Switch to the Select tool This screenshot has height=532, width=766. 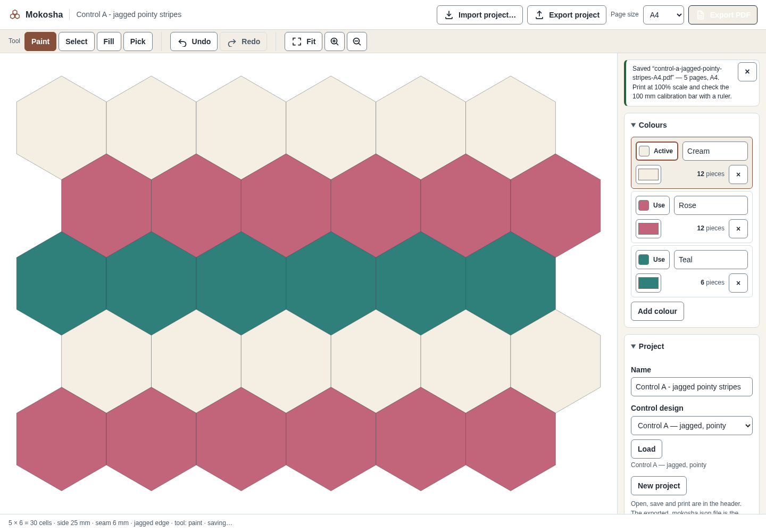77,41
